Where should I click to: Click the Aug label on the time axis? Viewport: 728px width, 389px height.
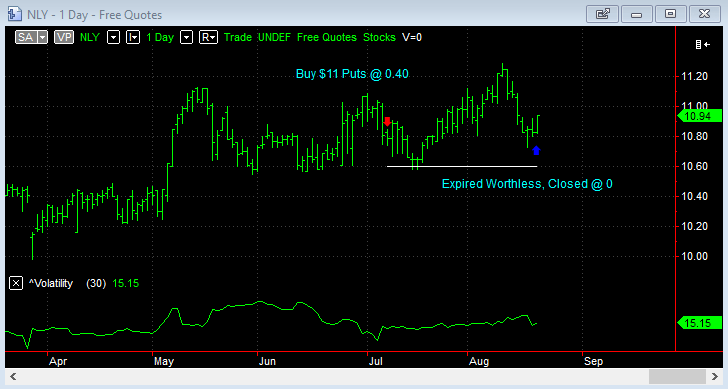click(479, 361)
